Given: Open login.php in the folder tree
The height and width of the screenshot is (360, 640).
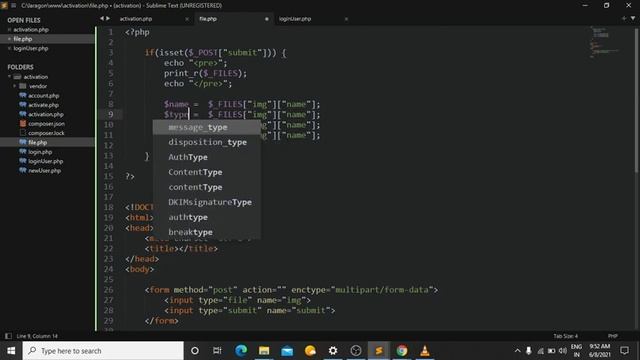Looking at the screenshot, I should [40, 152].
